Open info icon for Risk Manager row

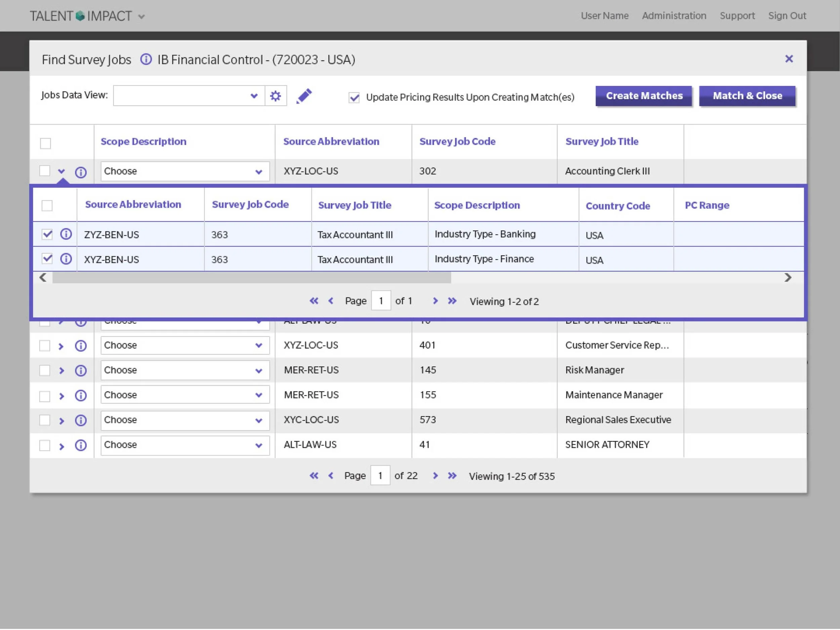[x=81, y=371]
